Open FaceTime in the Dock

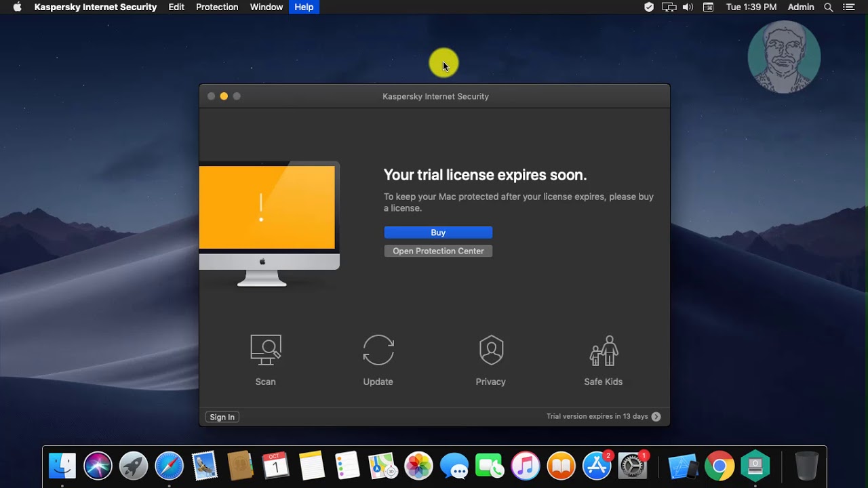pyautogui.click(x=490, y=466)
